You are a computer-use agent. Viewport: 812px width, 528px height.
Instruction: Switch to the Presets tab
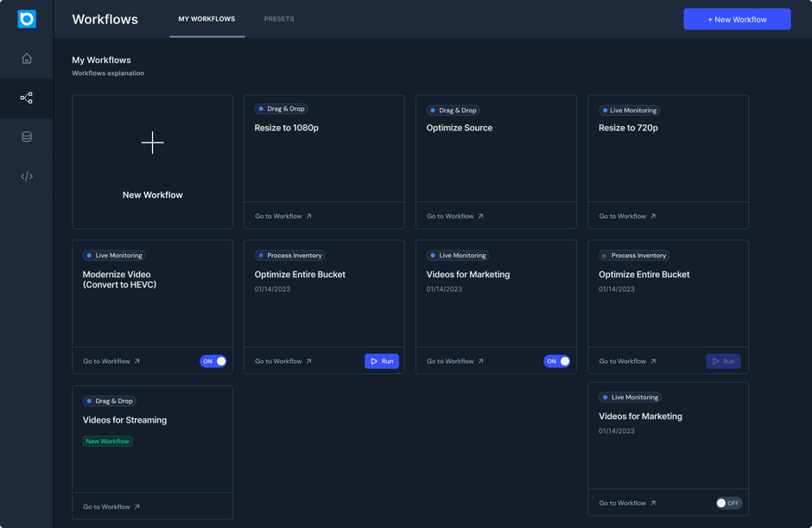tap(279, 19)
